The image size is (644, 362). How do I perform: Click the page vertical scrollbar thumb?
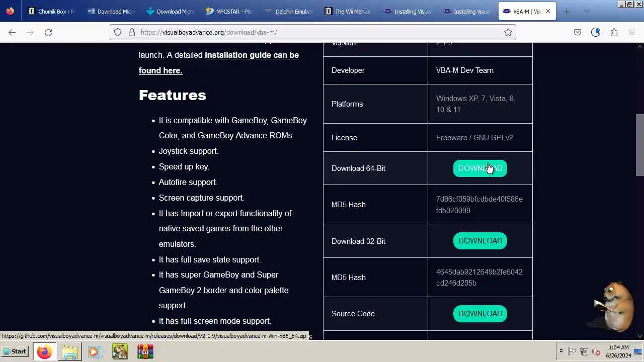[639, 145]
